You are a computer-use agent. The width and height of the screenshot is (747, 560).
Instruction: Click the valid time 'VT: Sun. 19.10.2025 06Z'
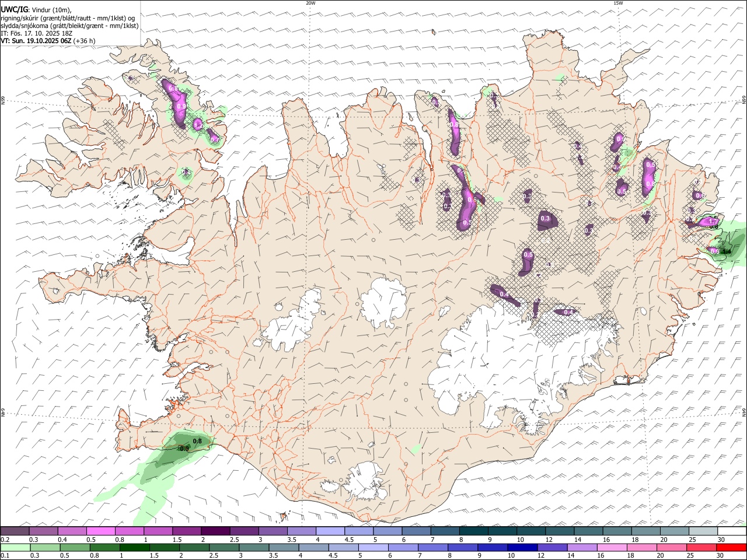click(x=36, y=41)
